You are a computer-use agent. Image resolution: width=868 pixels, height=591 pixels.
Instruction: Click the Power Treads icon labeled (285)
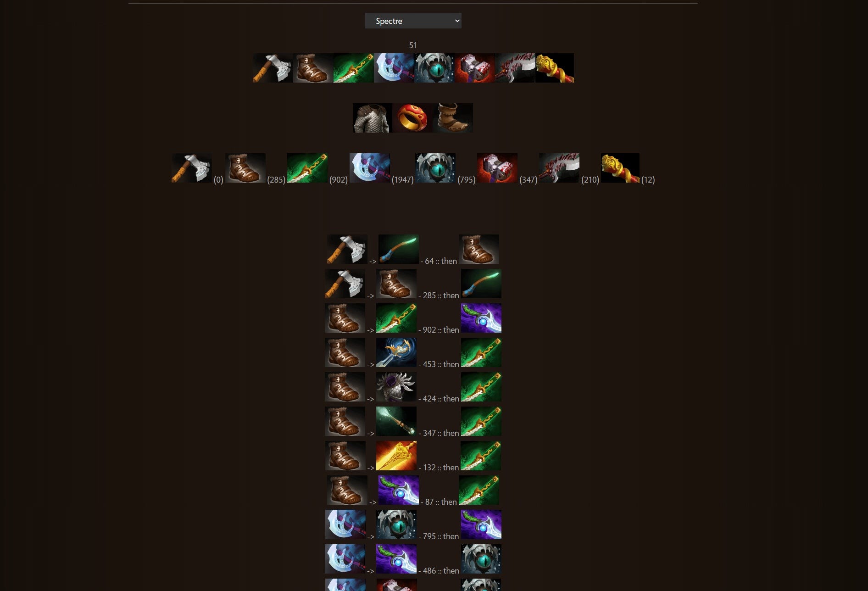coord(245,168)
